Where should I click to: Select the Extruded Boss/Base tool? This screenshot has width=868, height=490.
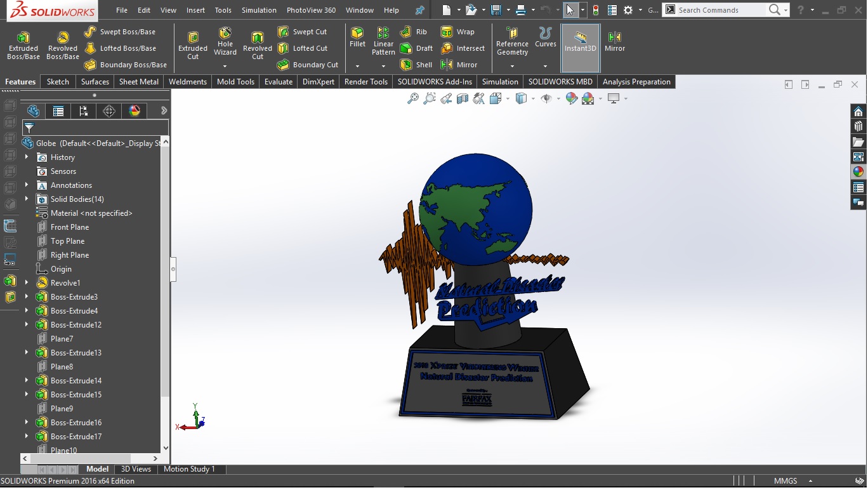click(x=23, y=45)
